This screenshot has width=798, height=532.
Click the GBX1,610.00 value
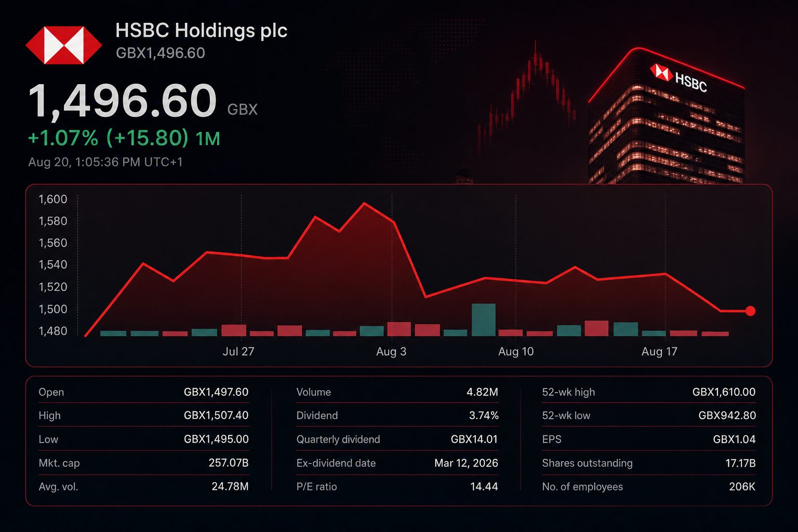(724, 392)
